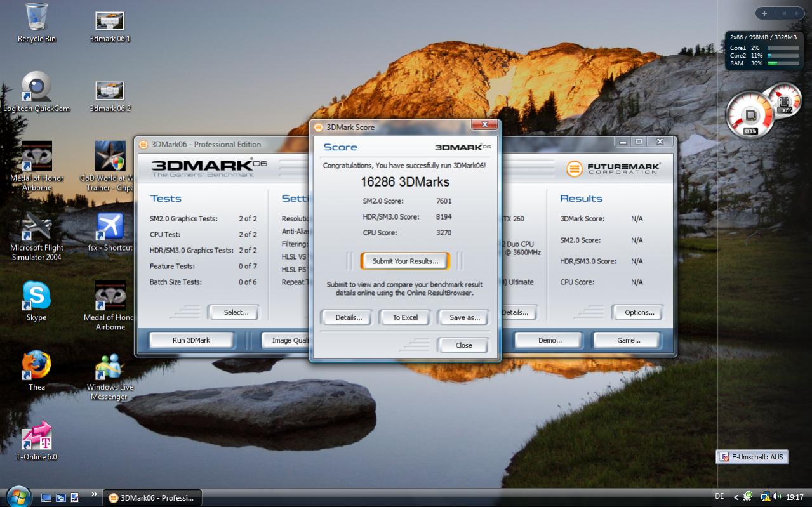Open Details in the Score dialog
This screenshot has width=812, height=507.
click(348, 317)
